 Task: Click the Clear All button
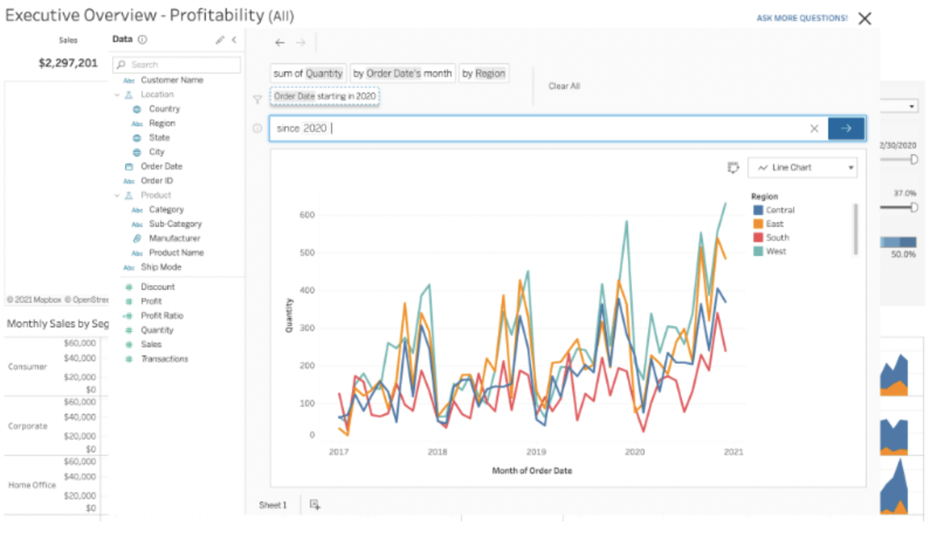pyautogui.click(x=564, y=86)
